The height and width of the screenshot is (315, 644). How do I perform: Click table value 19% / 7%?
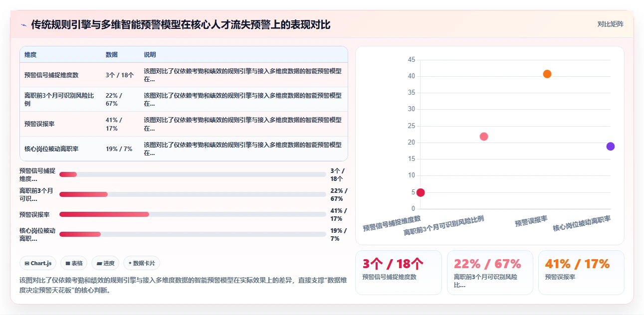[119, 149]
